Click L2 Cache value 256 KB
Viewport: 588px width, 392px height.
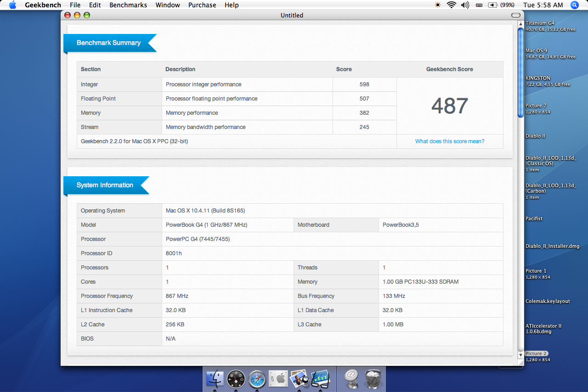(x=175, y=325)
